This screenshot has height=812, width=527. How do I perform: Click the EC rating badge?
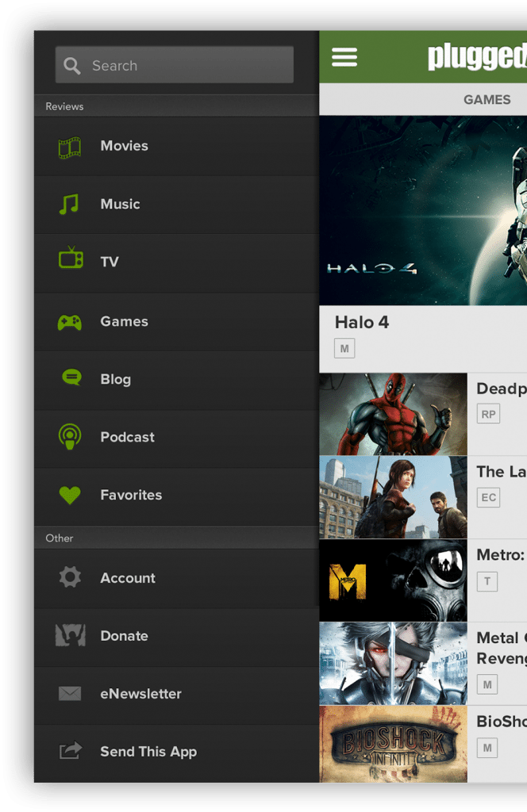tap(488, 498)
